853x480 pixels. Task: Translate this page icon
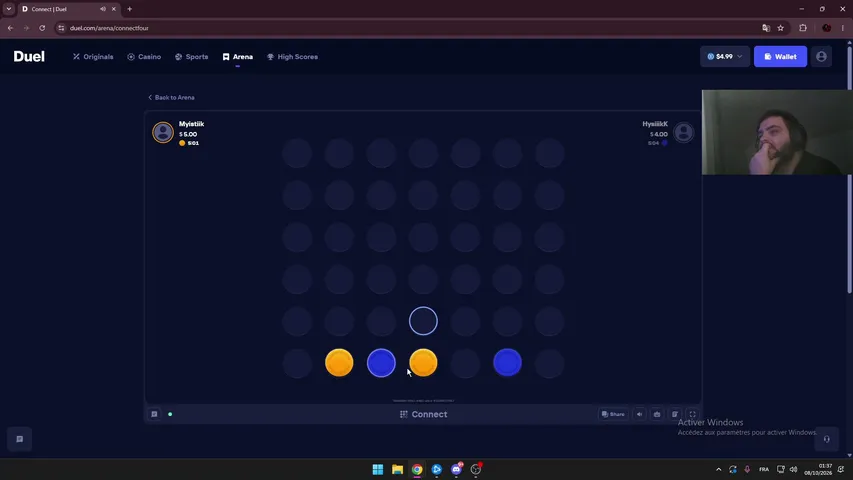[x=766, y=28]
